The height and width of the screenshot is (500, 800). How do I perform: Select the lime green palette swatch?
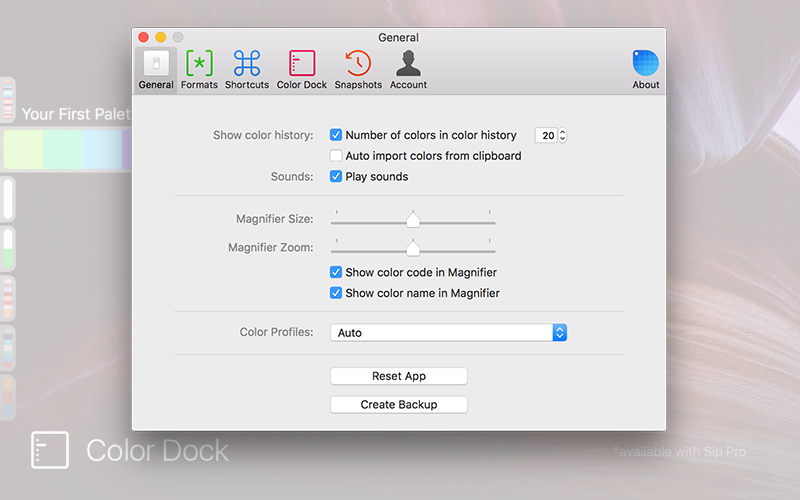tap(23, 150)
